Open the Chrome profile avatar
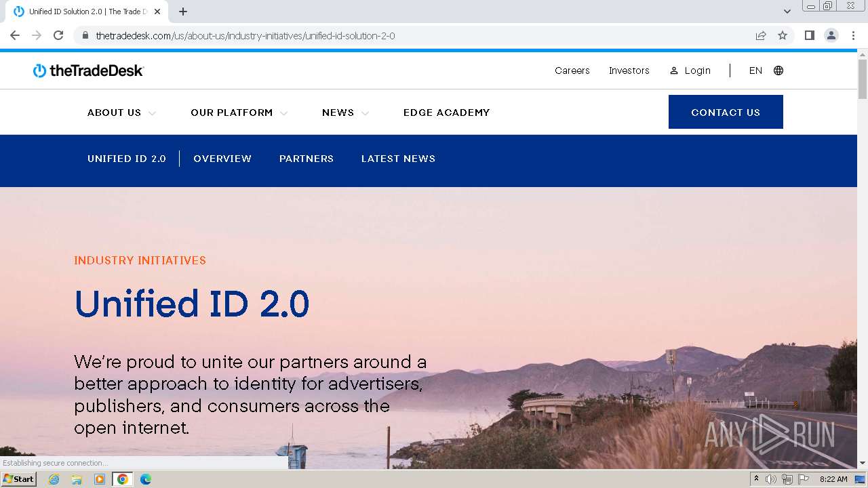The width and height of the screenshot is (868, 488). [x=831, y=35]
